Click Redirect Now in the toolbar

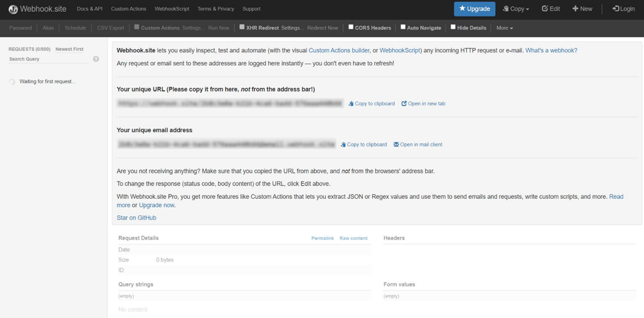point(323,28)
